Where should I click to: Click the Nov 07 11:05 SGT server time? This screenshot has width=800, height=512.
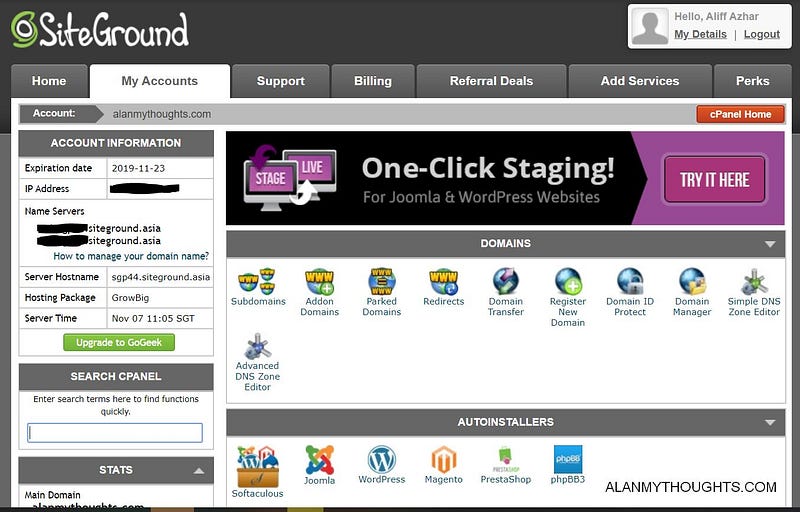153,318
